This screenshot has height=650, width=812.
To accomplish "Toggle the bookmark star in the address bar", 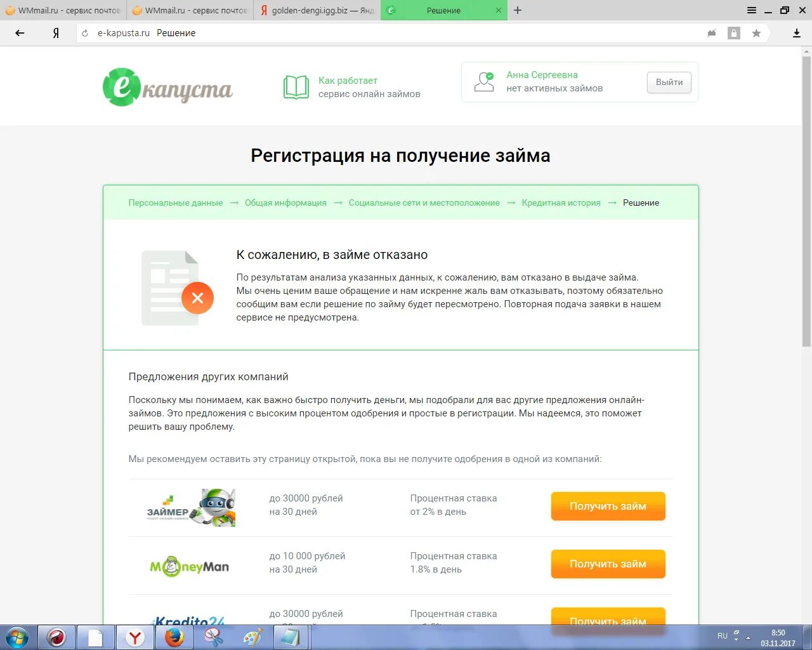I will pos(755,32).
